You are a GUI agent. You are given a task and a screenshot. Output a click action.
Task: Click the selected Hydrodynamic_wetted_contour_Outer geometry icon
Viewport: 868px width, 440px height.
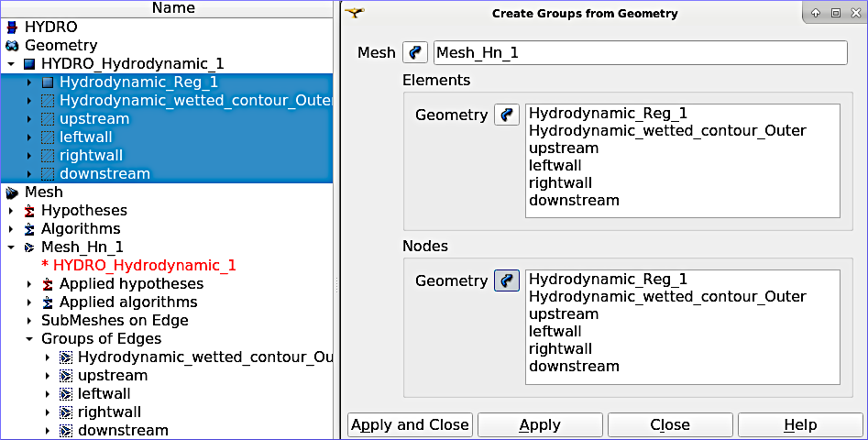click(48, 101)
